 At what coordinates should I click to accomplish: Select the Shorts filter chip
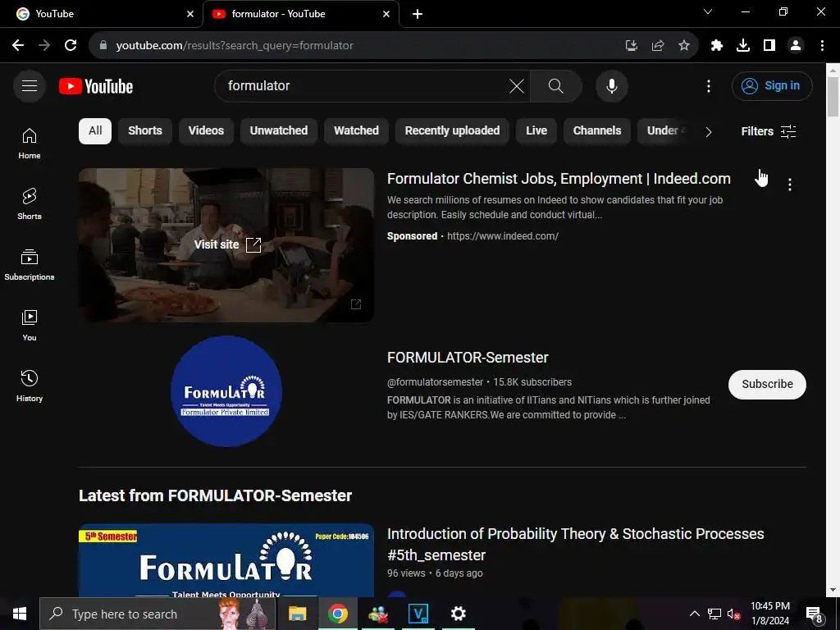click(144, 130)
